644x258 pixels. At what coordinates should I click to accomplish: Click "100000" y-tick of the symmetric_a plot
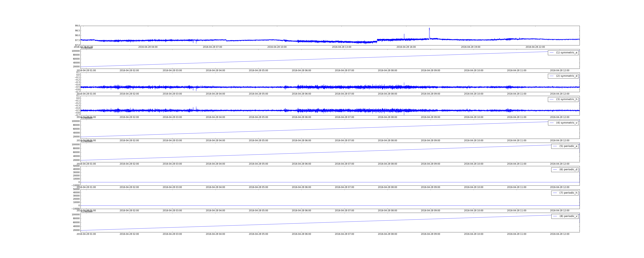pos(76,51)
